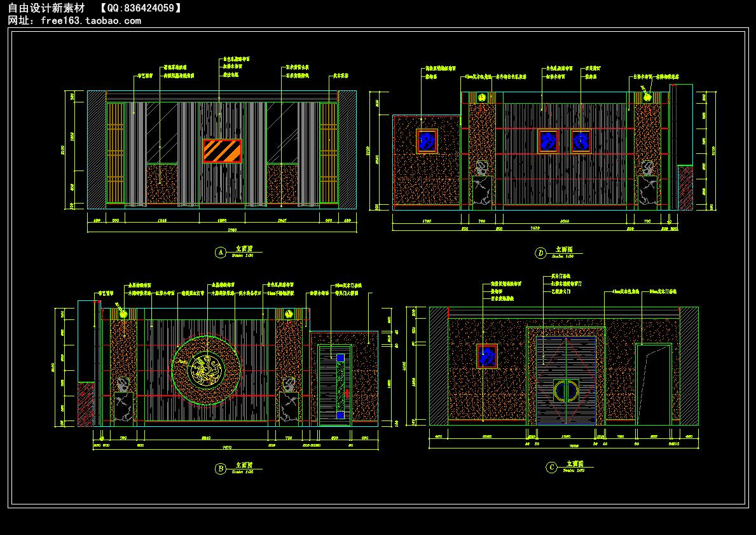This screenshot has height=535, width=756.
Task: Click the left yellow wall lamp in elevation B
Action: (123, 314)
